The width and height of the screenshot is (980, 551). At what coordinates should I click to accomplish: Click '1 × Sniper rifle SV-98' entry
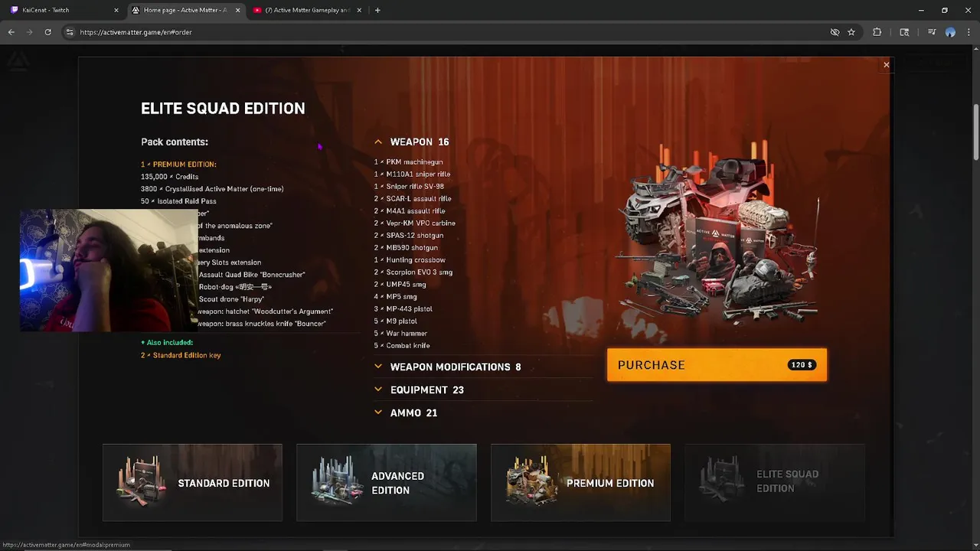(x=409, y=187)
